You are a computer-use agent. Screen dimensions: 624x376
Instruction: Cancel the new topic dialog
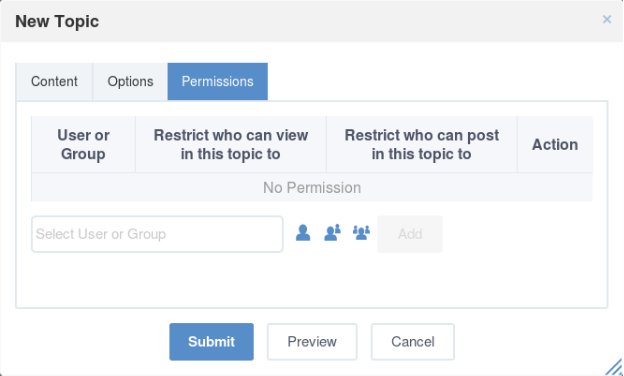413,342
